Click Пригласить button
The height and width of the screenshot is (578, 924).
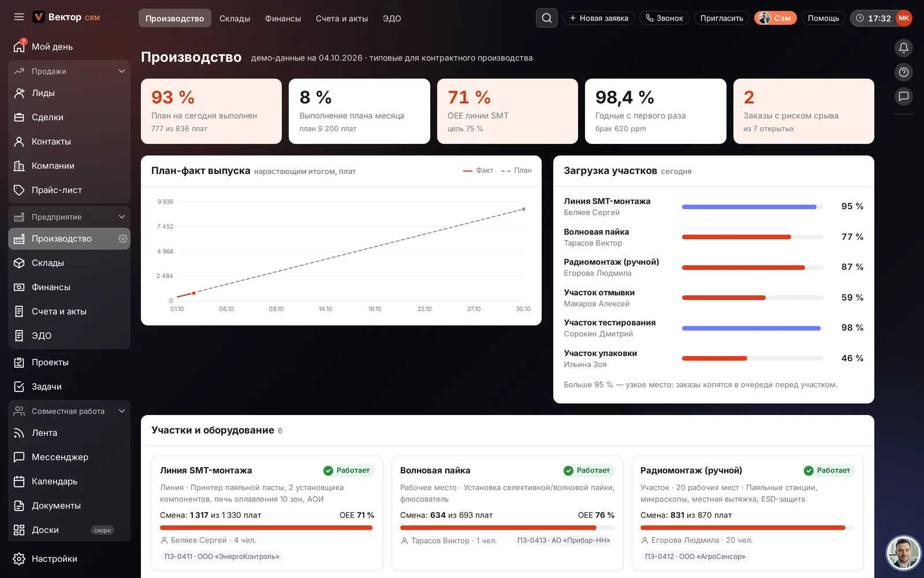[722, 18]
